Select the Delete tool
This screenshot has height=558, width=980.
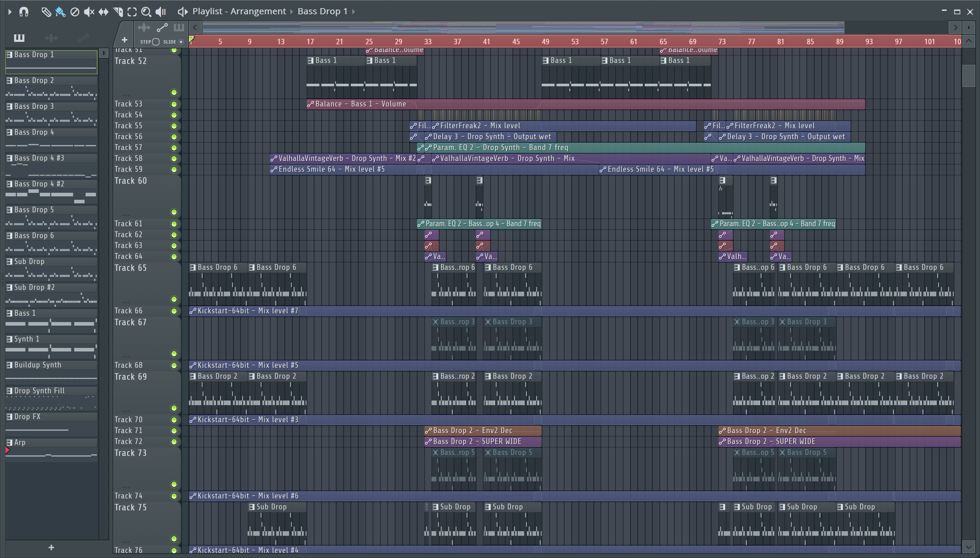point(75,12)
